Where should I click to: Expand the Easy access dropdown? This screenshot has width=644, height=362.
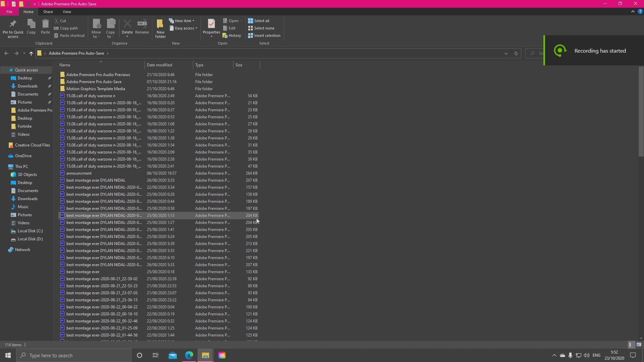184,28
